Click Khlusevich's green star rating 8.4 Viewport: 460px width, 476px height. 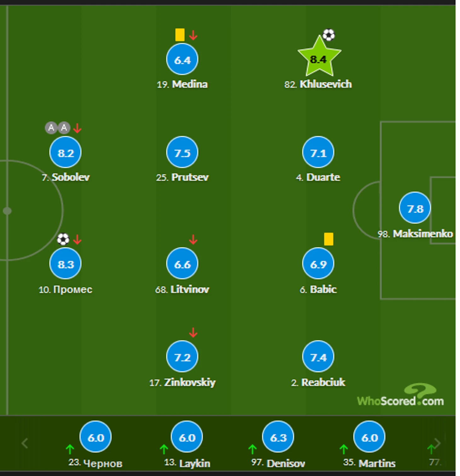point(319,57)
